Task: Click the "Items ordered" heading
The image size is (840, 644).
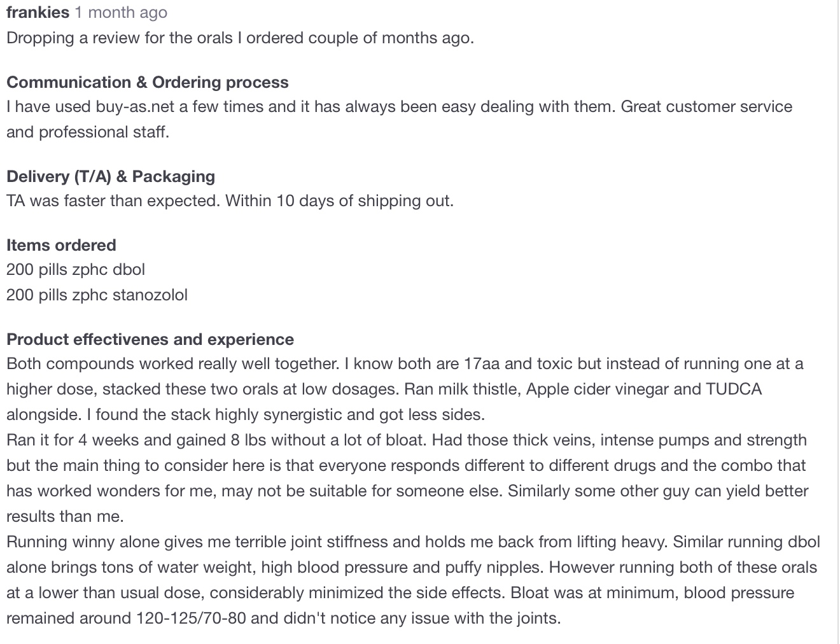Action: [x=61, y=245]
